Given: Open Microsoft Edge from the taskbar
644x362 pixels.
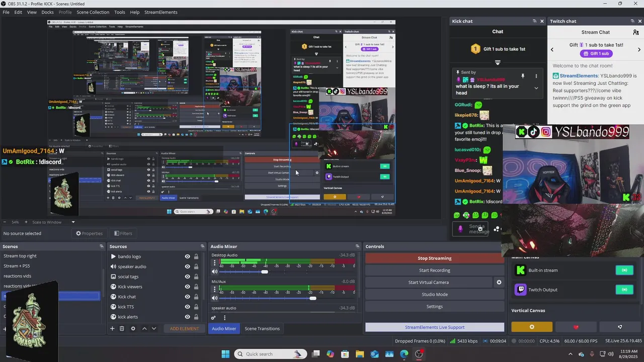Looking at the screenshot, I should tap(404, 354).
